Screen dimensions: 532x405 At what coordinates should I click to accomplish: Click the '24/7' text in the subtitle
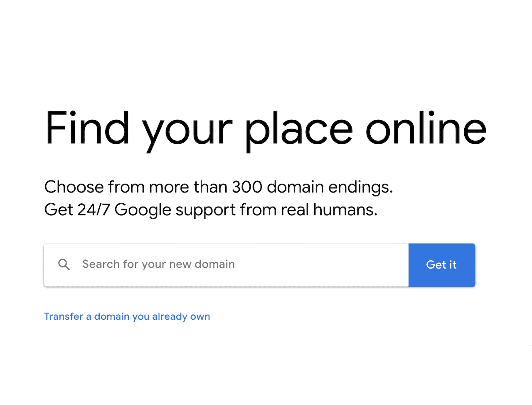click(x=94, y=210)
